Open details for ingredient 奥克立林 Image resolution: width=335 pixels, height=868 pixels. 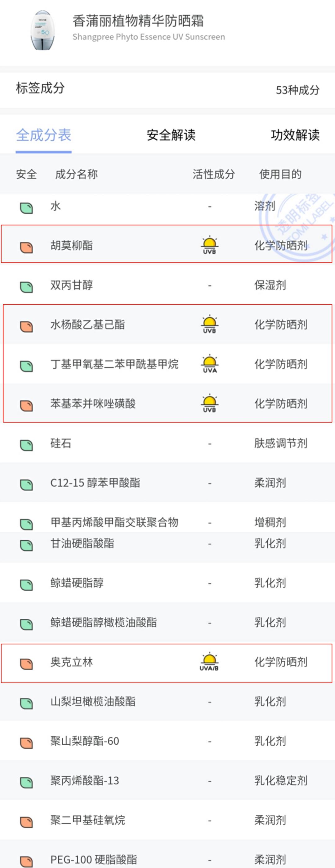[x=72, y=661]
